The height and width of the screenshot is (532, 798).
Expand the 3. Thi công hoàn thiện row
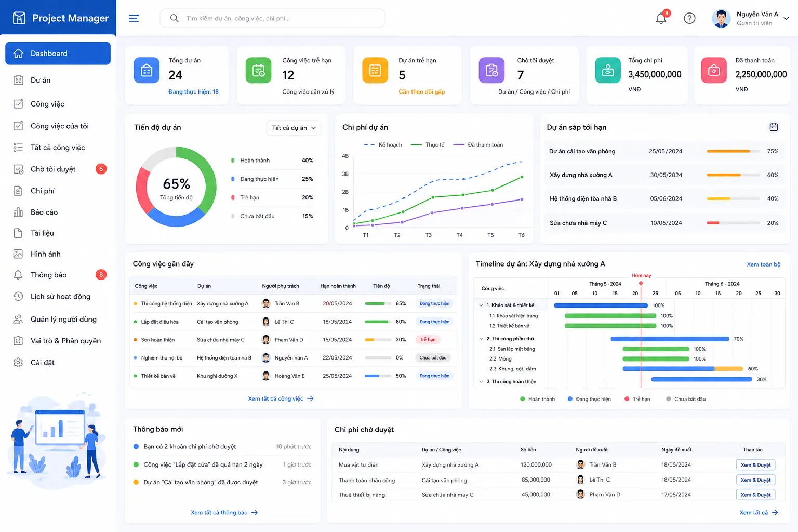tap(481, 382)
